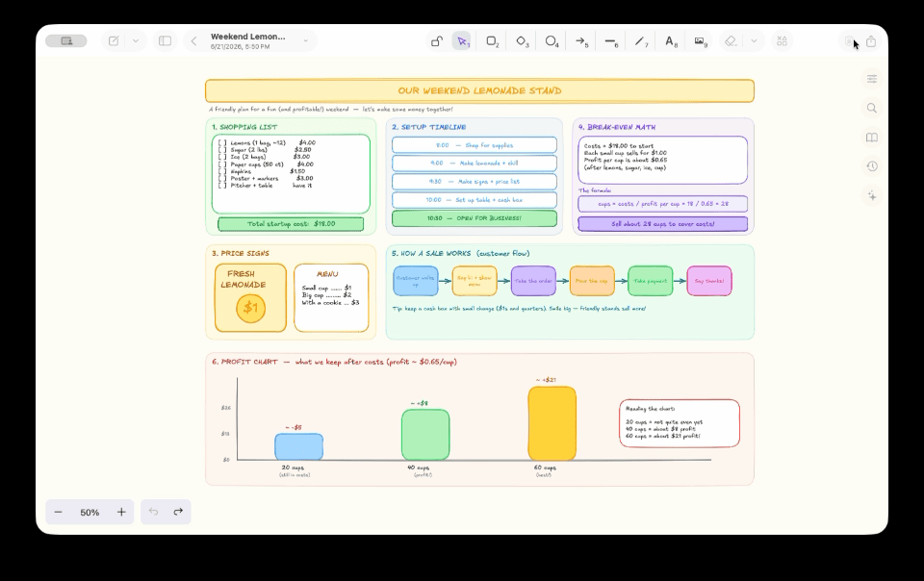Open the extra shapes tools icon
Image resolution: width=924 pixels, height=581 pixels.
(782, 41)
